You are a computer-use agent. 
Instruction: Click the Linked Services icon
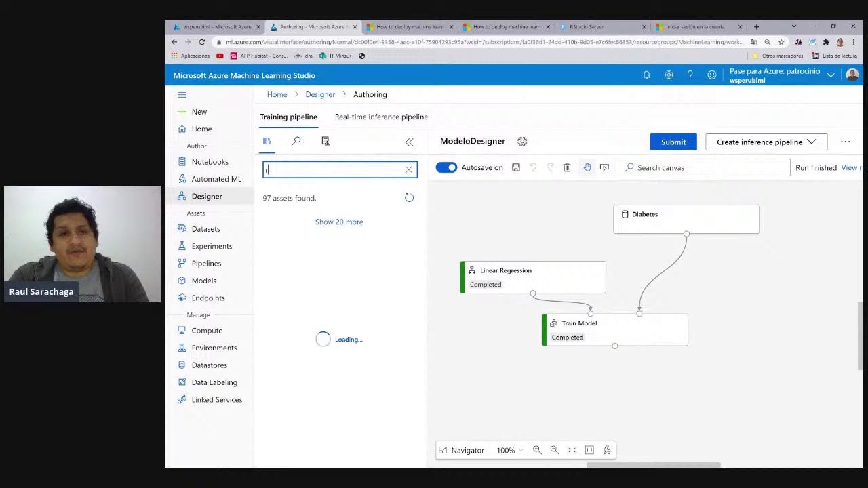(182, 399)
